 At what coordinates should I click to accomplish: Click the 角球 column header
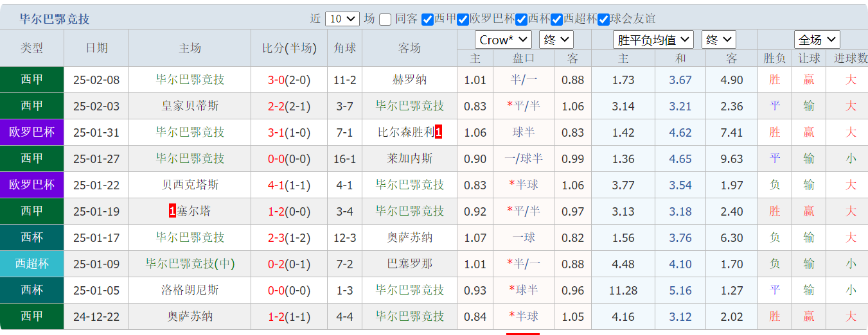[x=345, y=48]
